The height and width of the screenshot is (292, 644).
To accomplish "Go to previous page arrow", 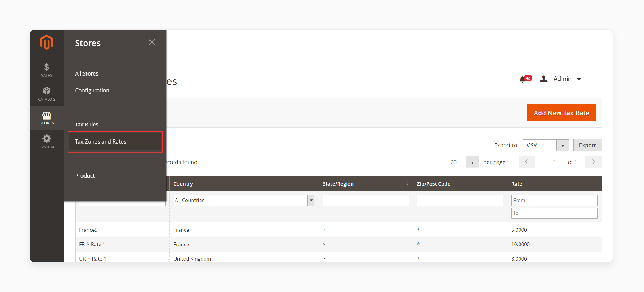I will pos(527,162).
